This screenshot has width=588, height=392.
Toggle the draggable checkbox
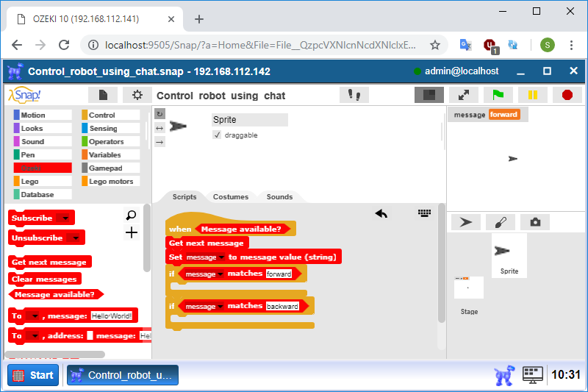point(217,135)
